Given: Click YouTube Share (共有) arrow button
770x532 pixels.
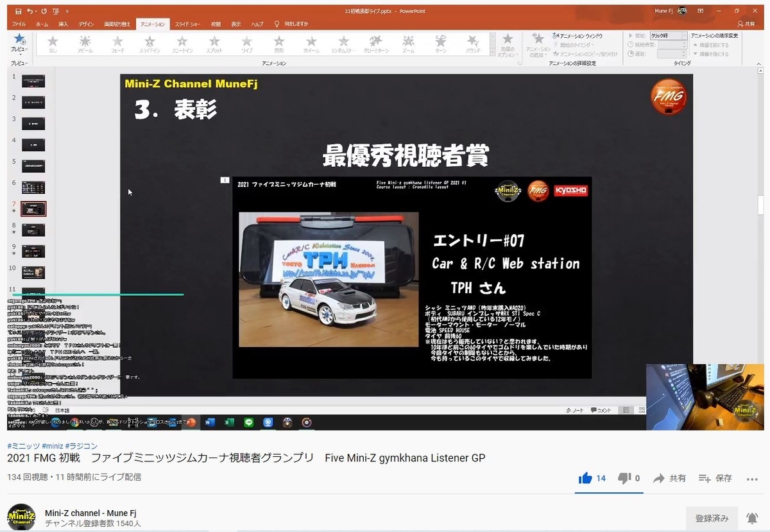Looking at the screenshot, I should pyautogui.click(x=670, y=478).
